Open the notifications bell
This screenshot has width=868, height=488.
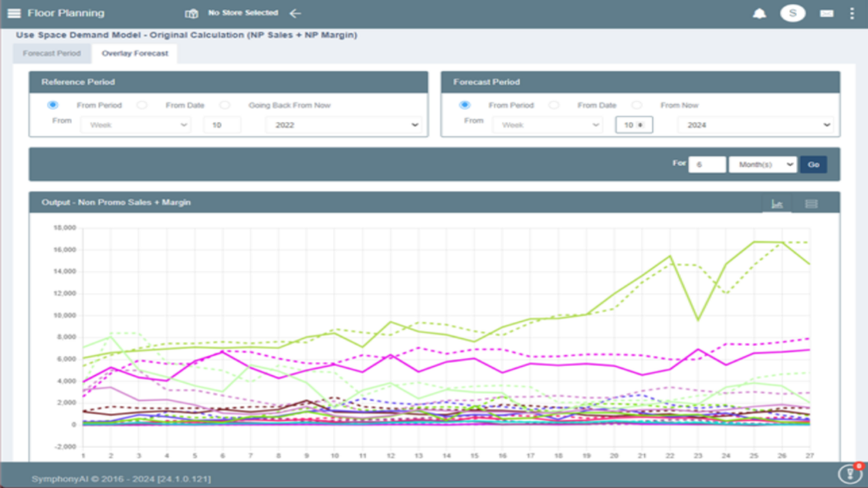coord(759,14)
